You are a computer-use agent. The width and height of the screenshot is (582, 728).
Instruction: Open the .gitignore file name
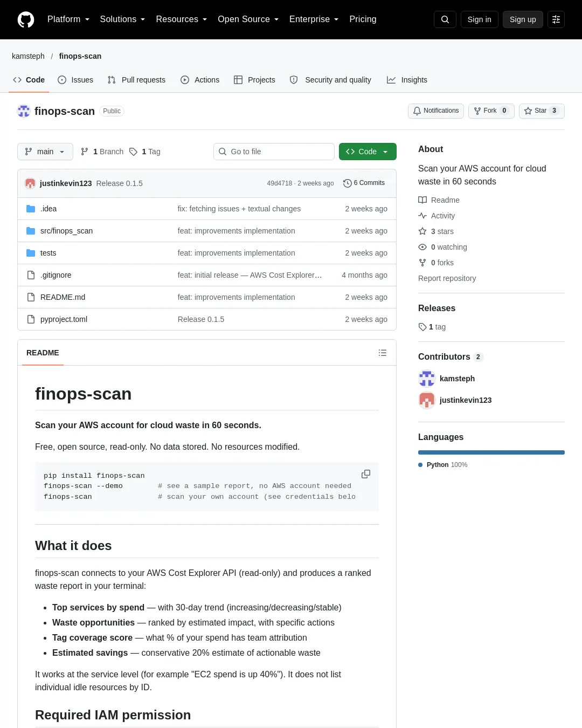click(x=56, y=275)
